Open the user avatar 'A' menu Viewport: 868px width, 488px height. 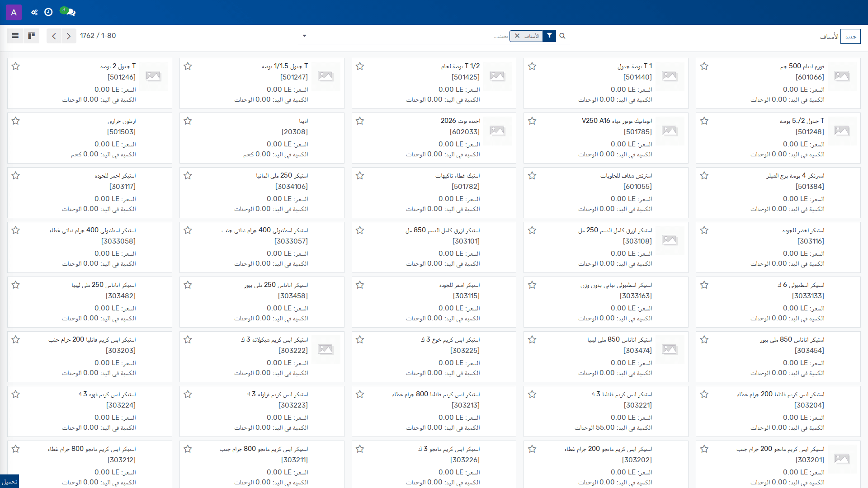tap(14, 12)
